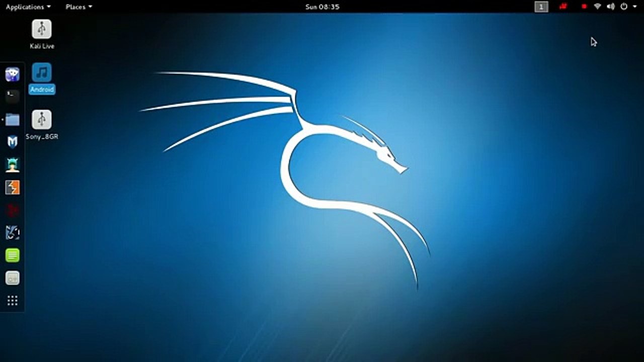Launch the Iceweasel browser from the dock
The height and width of the screenshot is (362, 644).
(13, 74)
